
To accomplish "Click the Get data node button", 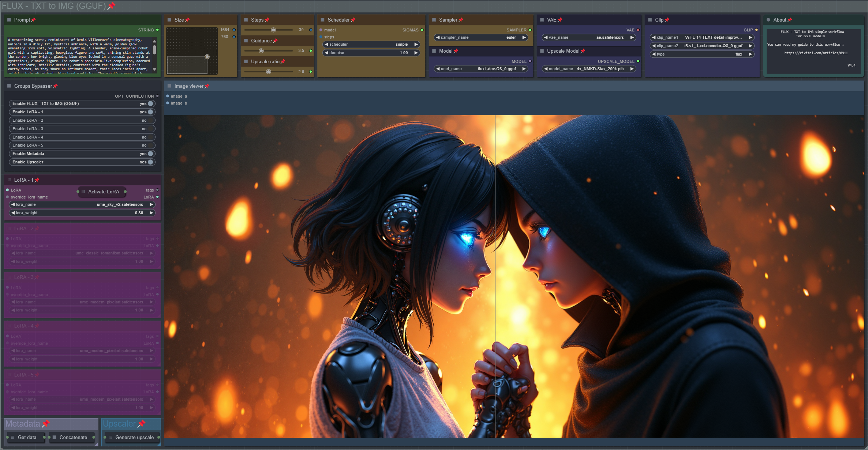I will tap(27, 437).
